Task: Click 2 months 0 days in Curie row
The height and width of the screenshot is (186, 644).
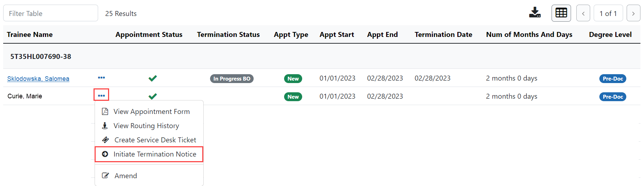Action: 512,96
